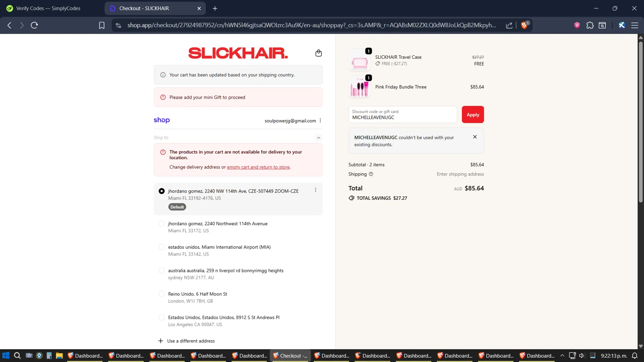Click the network tray icon
This screenshot has width=644, height=362.
(572, 356)
